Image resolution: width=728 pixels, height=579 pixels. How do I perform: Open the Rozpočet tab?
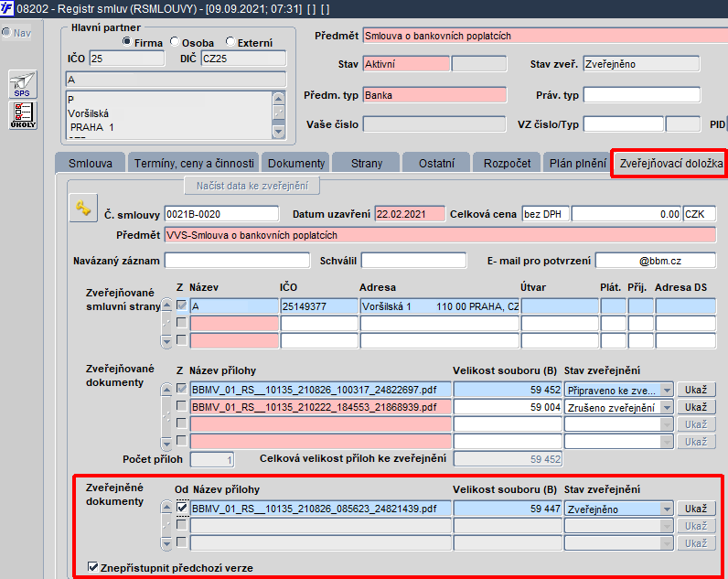507,164
